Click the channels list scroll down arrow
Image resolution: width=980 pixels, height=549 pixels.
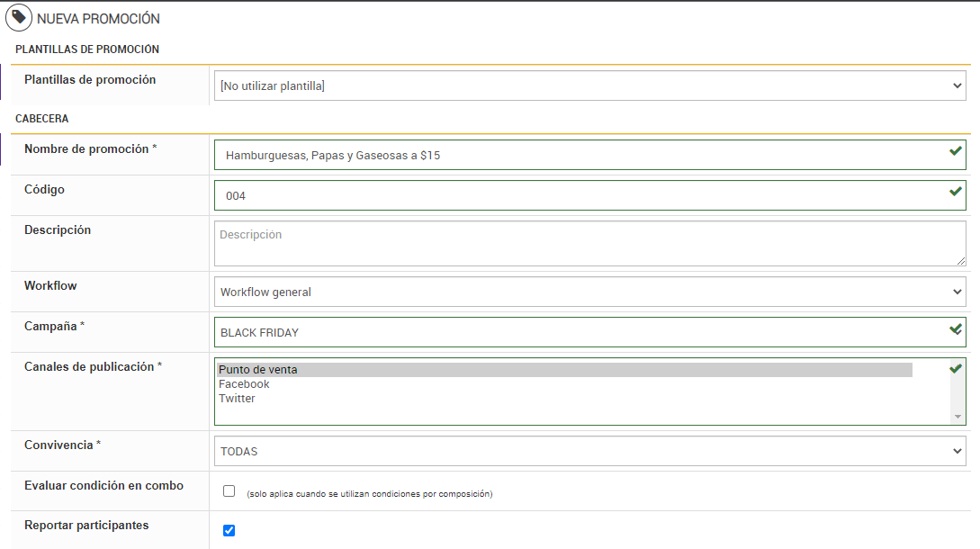pyautogui.click(x=958, y=417)
